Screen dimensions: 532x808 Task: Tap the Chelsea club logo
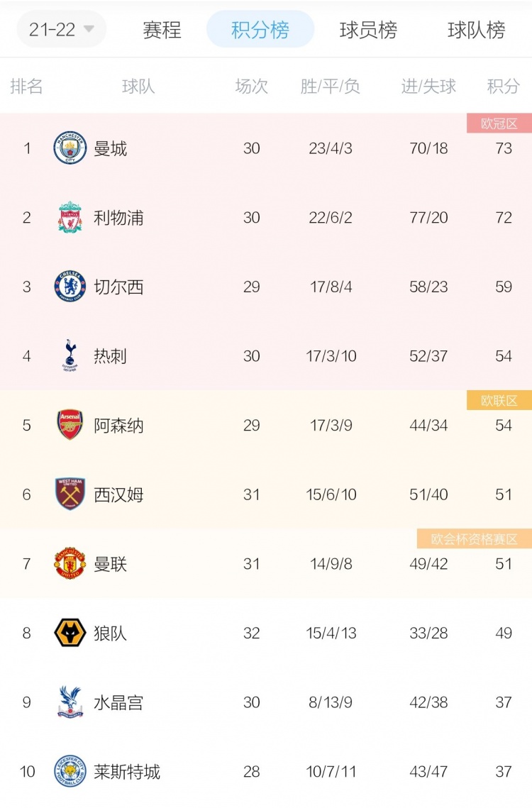[x=70, y=287]
